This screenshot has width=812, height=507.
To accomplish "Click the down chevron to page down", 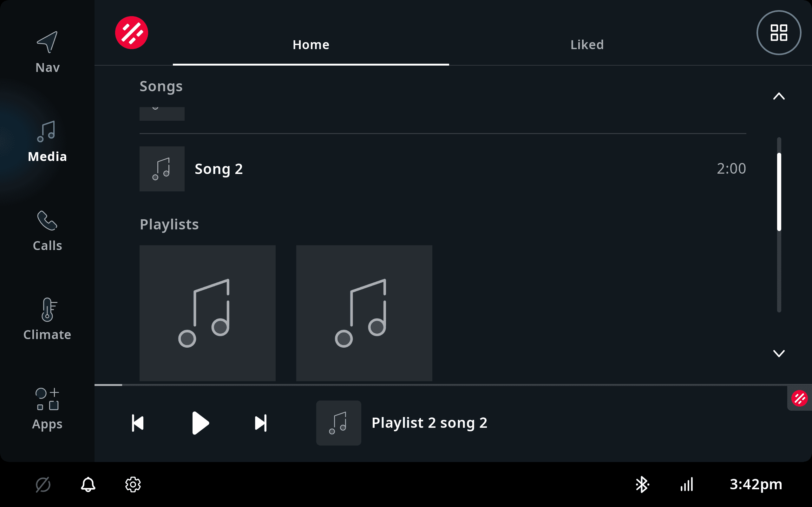I will [x=779, y=353].
